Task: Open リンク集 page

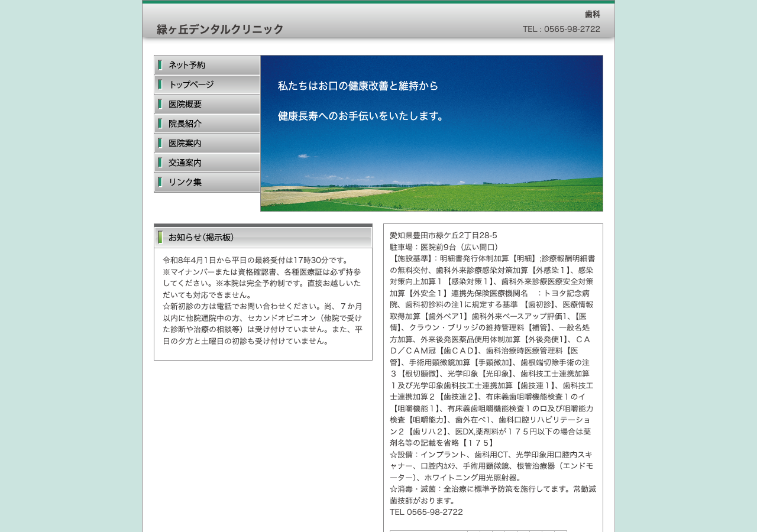Action: (207, 182)
